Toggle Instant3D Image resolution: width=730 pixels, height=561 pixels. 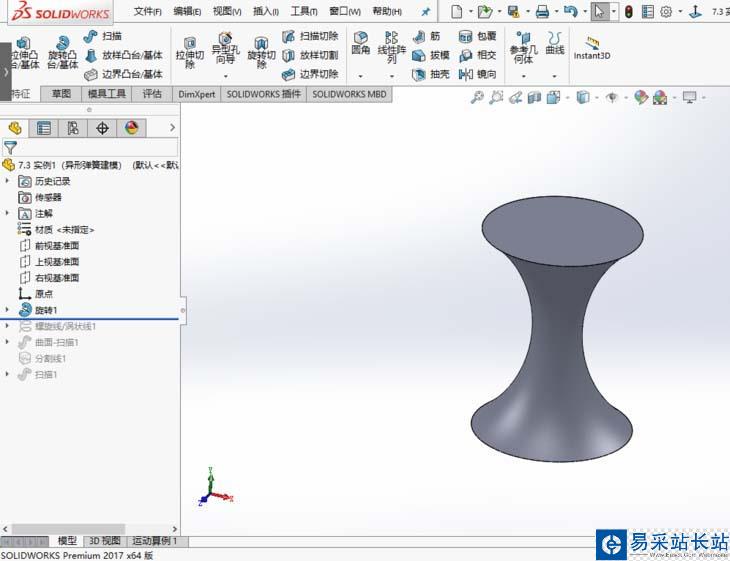click(592, 48)
